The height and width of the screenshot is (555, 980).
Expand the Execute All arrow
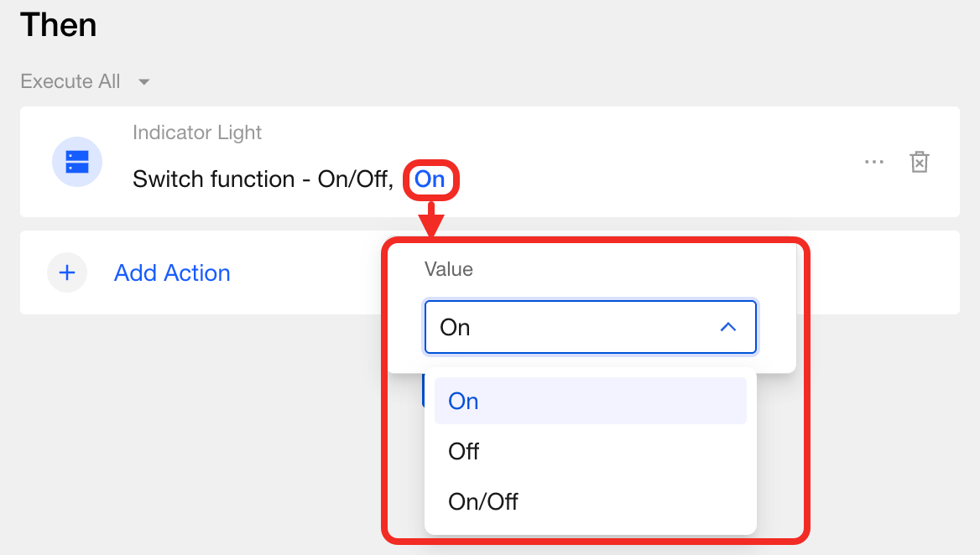pyautogui.click(x=144, y=82)
